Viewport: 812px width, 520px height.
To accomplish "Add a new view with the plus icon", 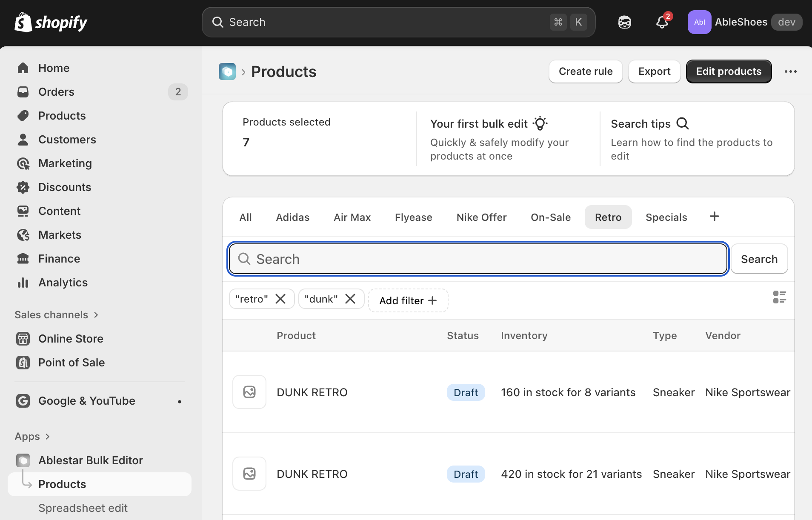I will [715, 217].
